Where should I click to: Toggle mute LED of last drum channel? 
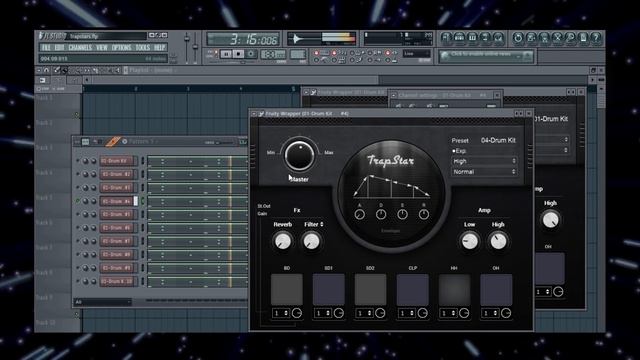(78, 281)
